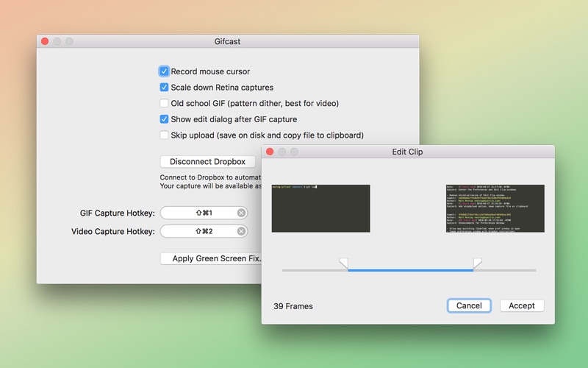Click the Edit Clip window title
Viewport: 588px width, 368px height.
click(x=407, y=152)
